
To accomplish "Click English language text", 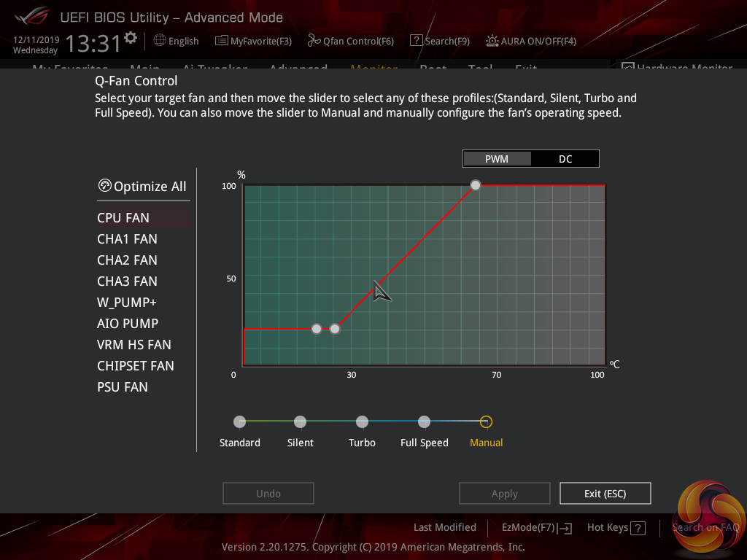I will click(183, 41).
